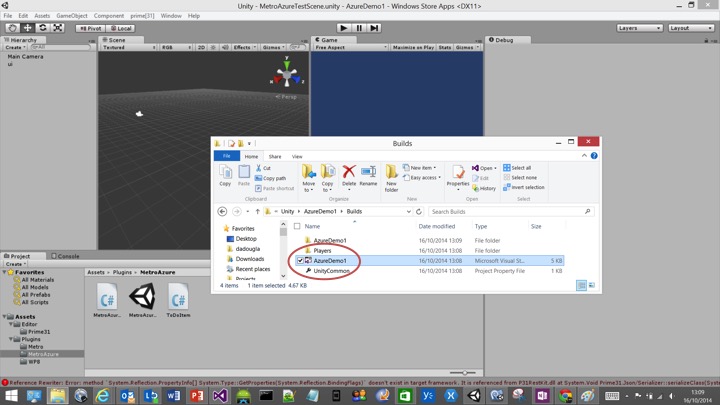Click Properties icon in Explorer ribbon

[458, 177]
